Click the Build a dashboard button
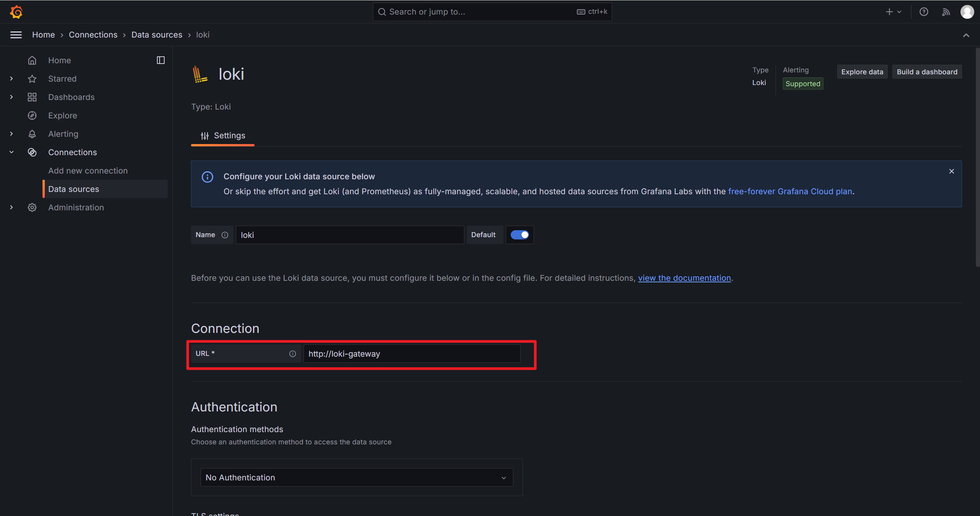Screen dimensions: 980x516 (x=927, y=72)
